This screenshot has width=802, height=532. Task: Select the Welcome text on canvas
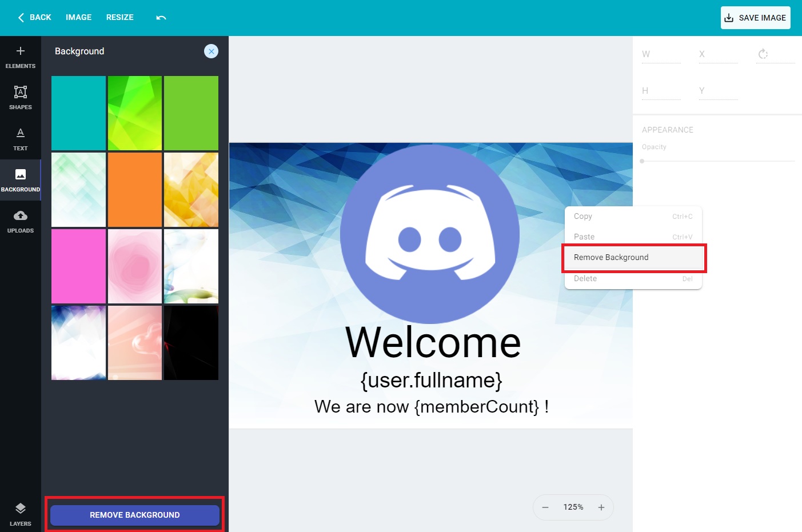[433, 343]
